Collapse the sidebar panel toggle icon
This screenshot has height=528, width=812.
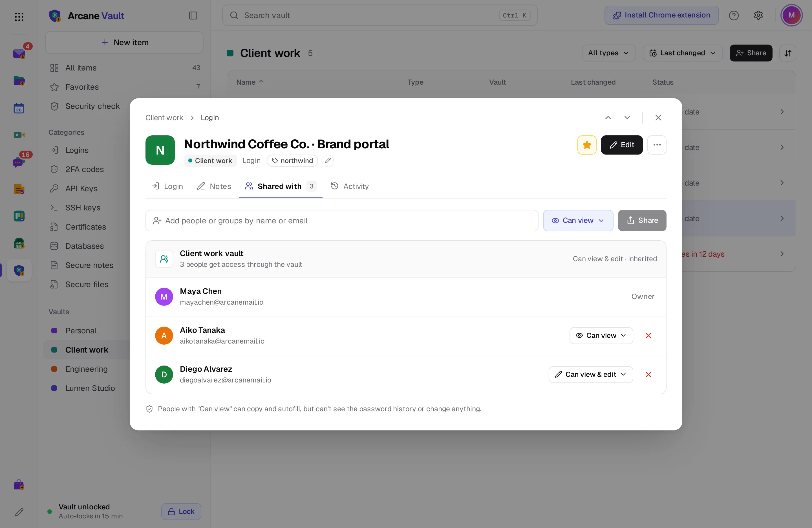click(193, 15)
